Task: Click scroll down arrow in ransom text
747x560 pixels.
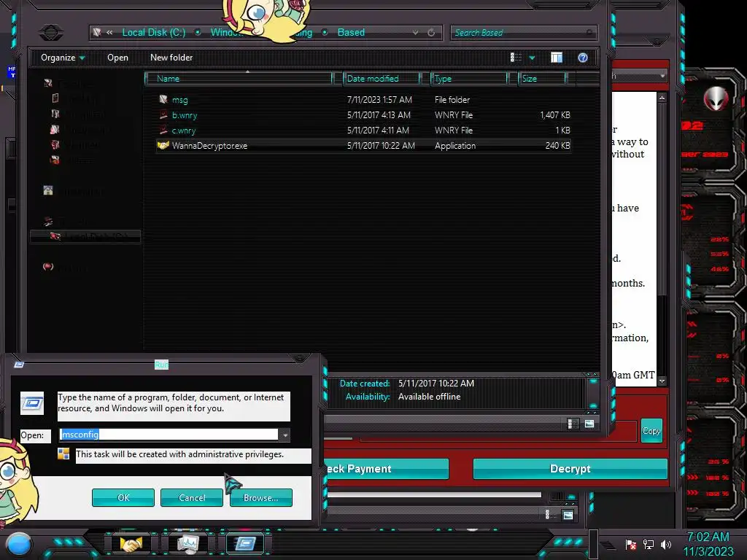Action: coord(662,381)
